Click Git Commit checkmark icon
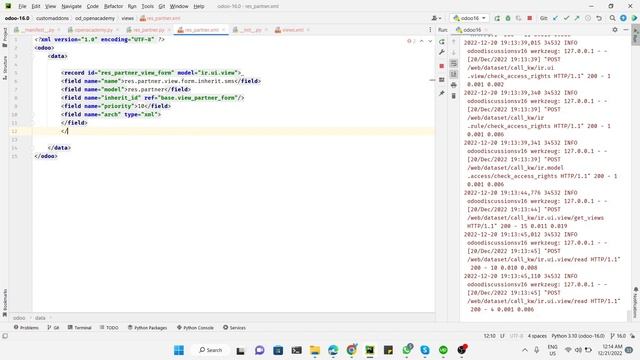 point(566,18)
